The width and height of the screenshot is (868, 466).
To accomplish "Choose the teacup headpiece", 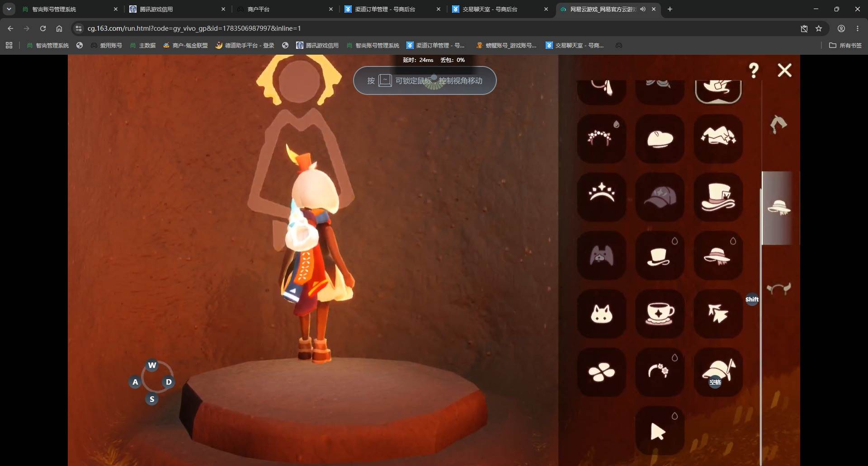I will (x=660, y=314).
